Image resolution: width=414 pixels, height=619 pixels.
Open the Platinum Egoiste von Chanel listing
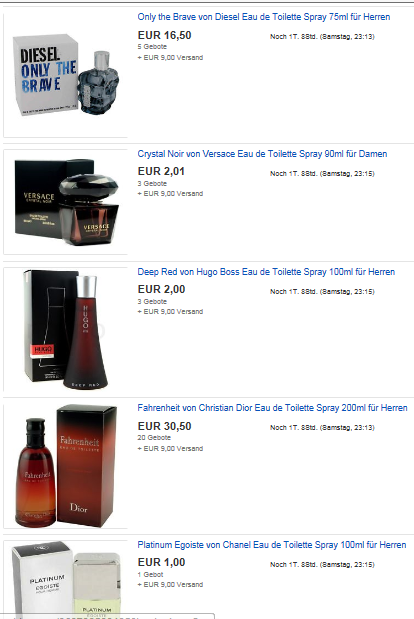272,545
